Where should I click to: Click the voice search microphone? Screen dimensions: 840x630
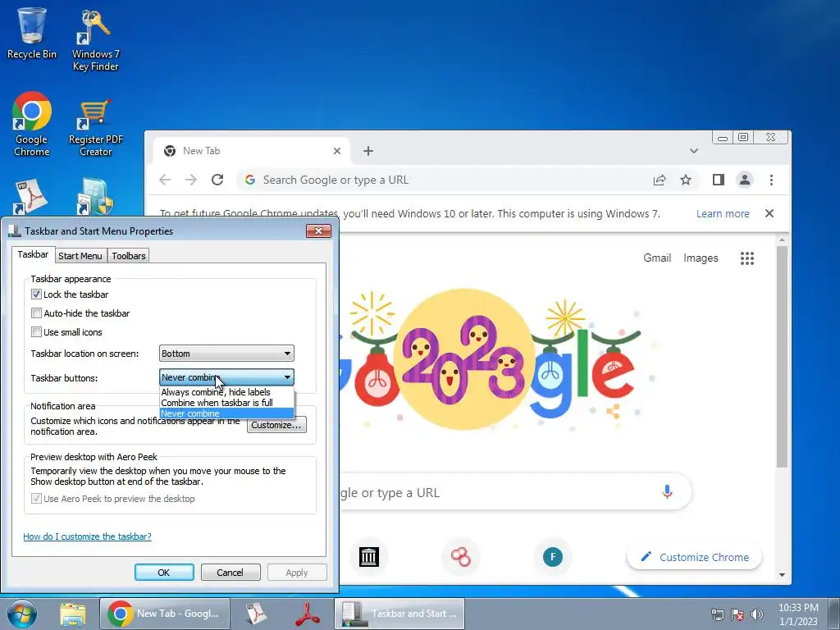[x=667, y=492]
